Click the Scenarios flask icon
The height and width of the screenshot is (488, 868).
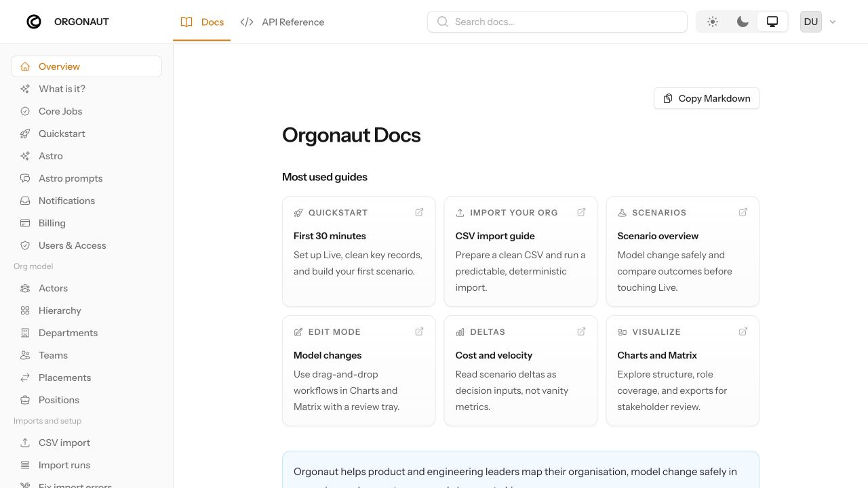tap(622, 213)
